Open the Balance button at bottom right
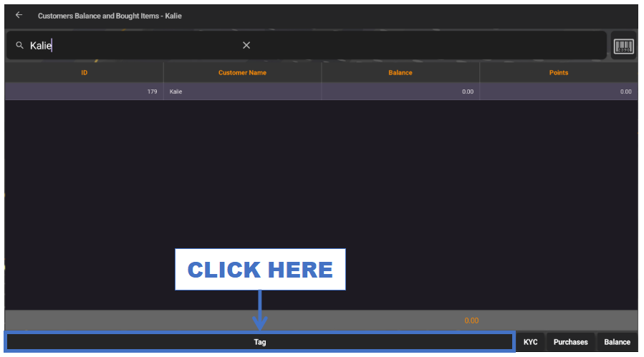Image resolution: width=644 pixels, height=357 pixels. click(x=617, y=342)
